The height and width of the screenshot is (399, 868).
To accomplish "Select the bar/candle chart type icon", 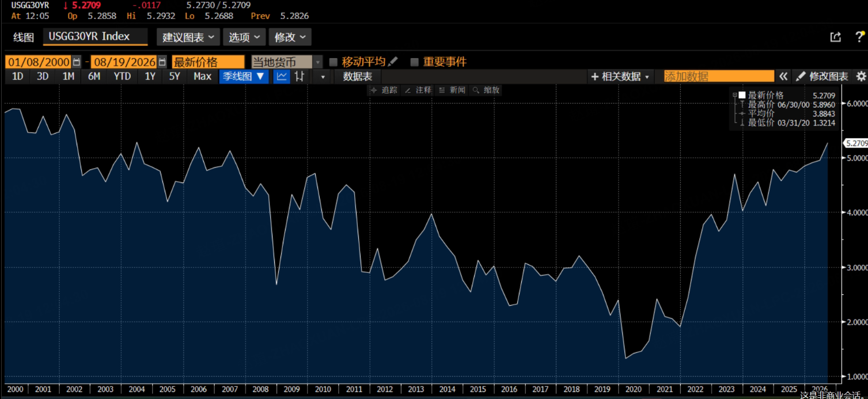I will (x=300, y=77).
